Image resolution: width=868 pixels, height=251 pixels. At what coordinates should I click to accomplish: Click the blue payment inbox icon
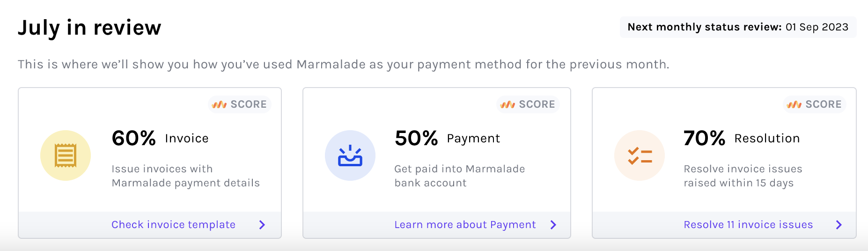coord(350,155)
